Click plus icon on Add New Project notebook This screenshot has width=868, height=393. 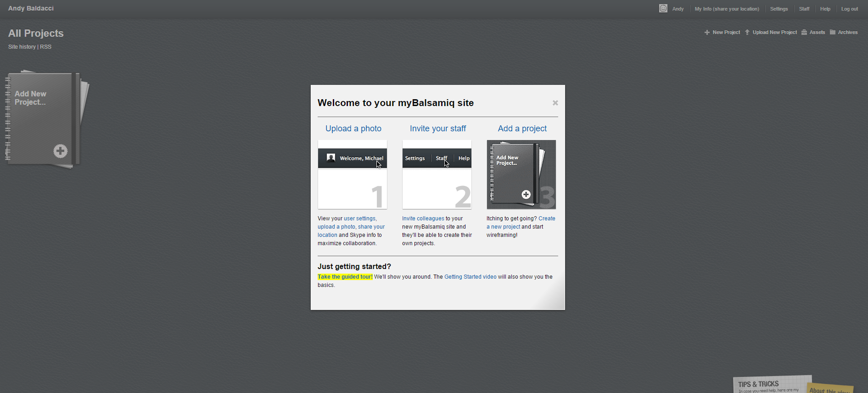[x=60, y=151]
